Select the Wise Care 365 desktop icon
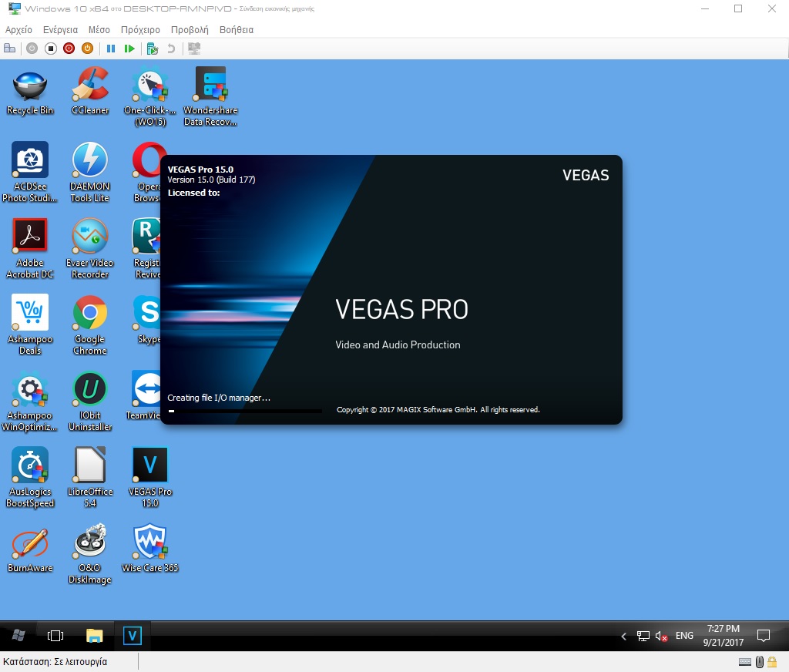The height and width of the screenshot is (672, 789). (150, 549)
